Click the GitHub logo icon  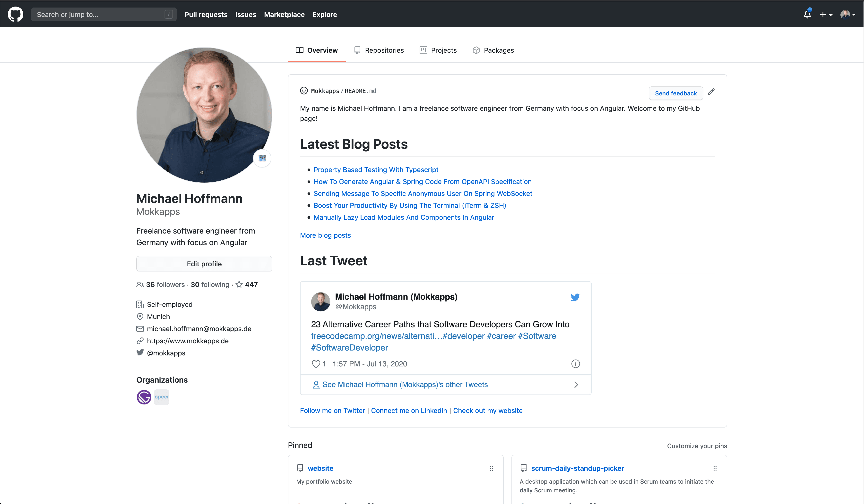[x=16, y=14]
